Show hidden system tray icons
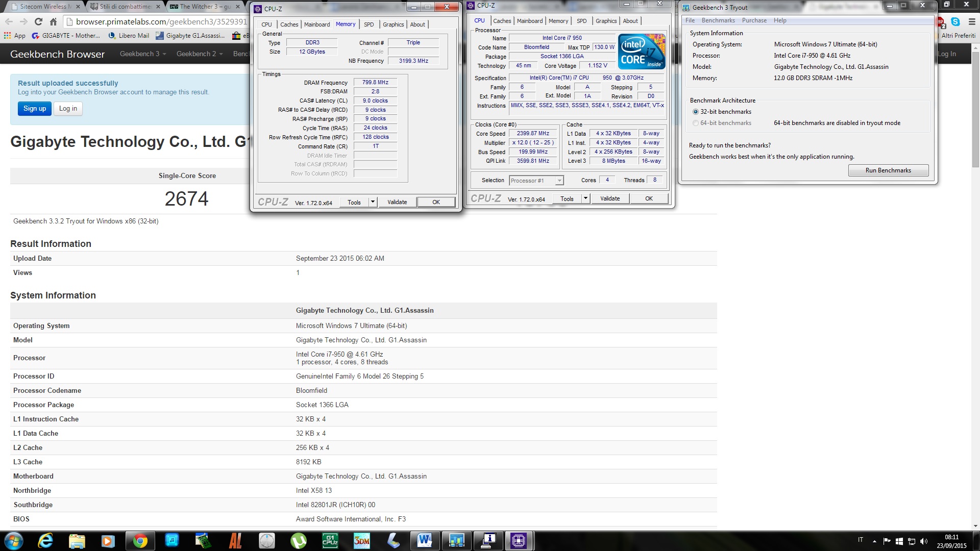Screen dimensions: 980x551 click(874, 541)
